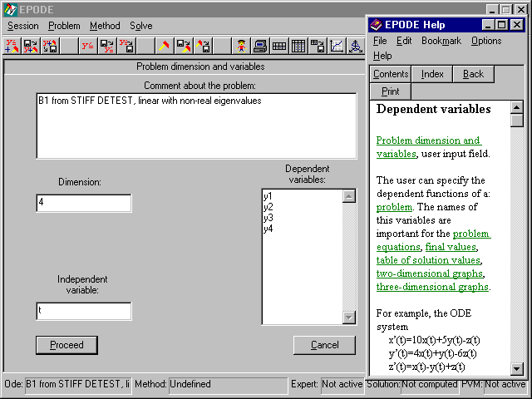Click the Method 'Undefined' status field
The width and height of the screenshot is (532, 399).
tap(228, 384)
